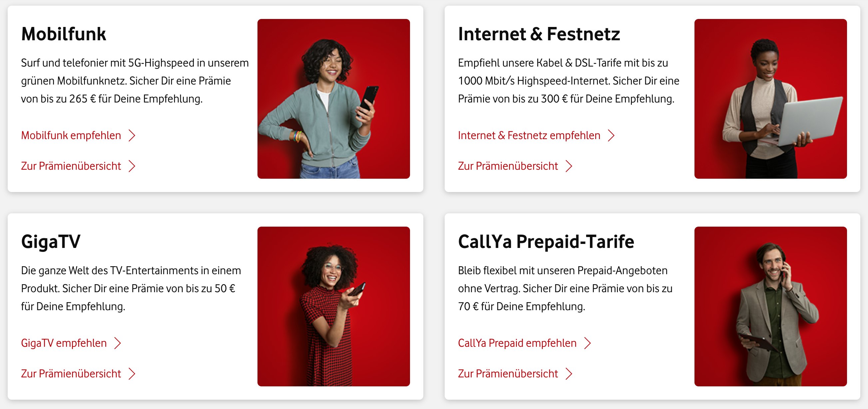Click the arrow beside Zur Prämienübersicht in GigaTV card

click(134, 373)
